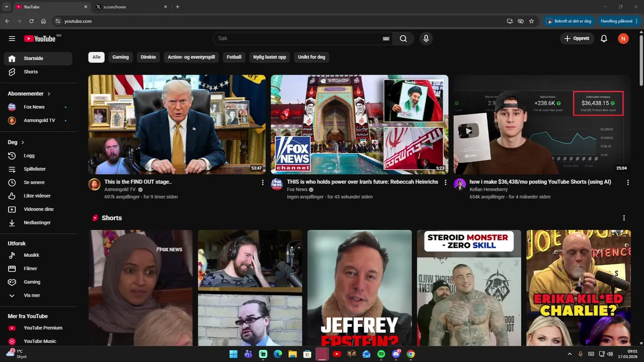Screen dimensions: 644x362
Task: Open the Logg history entry
Action: point(38,156)
